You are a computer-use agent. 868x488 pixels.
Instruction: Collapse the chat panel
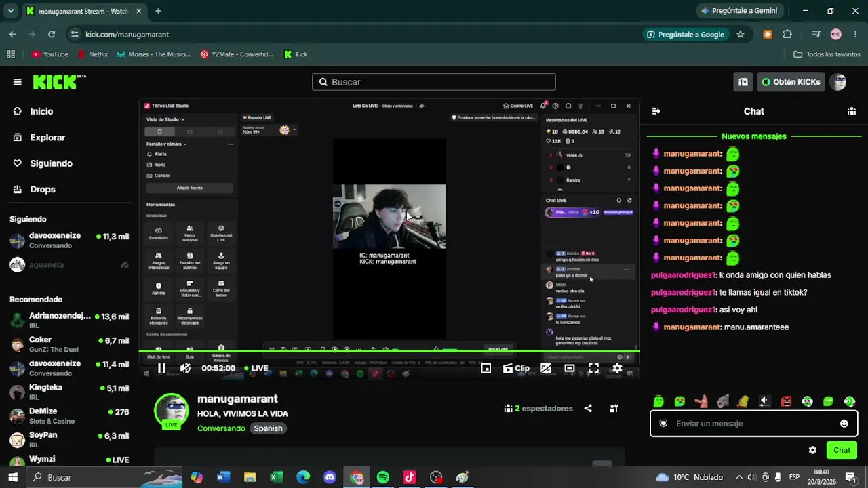(x=656, y=111)
